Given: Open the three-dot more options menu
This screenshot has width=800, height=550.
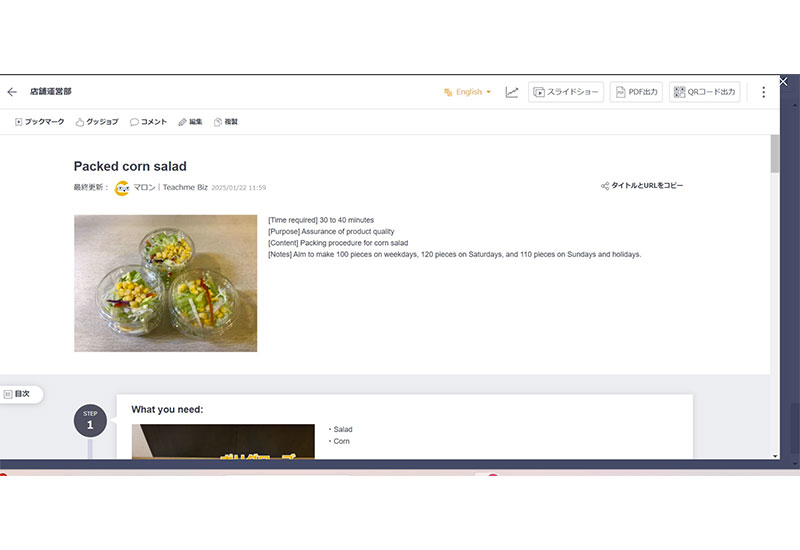Looking at the screenshot, I should coord(763,92).
